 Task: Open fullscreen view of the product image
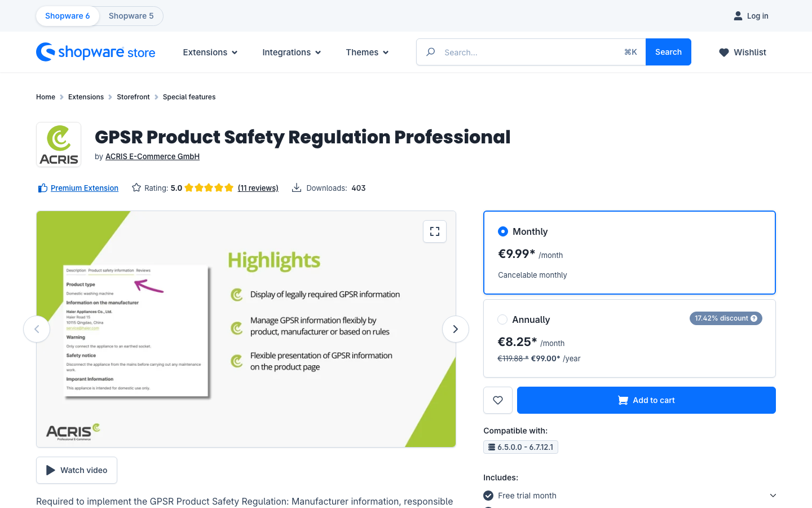pos(435,231)
